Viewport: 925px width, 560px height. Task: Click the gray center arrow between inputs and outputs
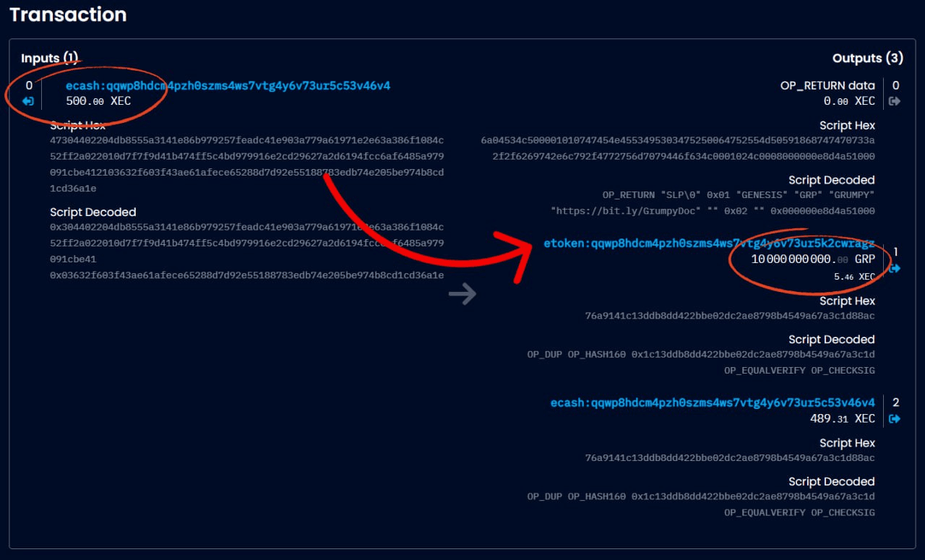462,293
